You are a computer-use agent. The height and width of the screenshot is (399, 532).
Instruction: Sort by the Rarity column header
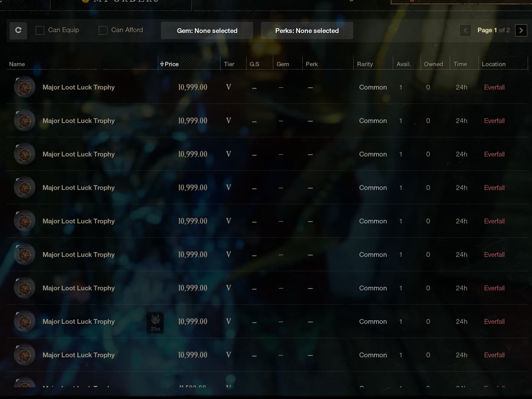point(365,64)
